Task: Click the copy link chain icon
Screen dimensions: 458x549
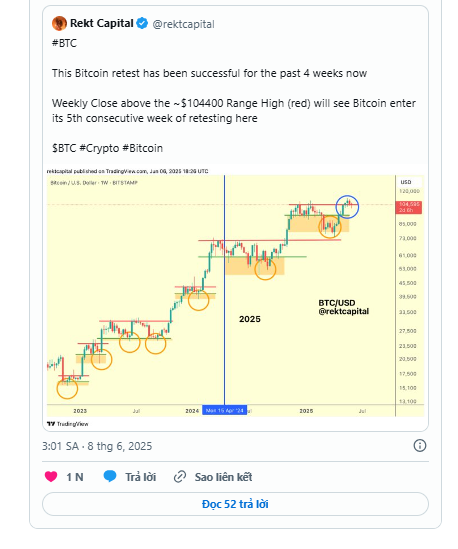Action: (x=180, y=477)
